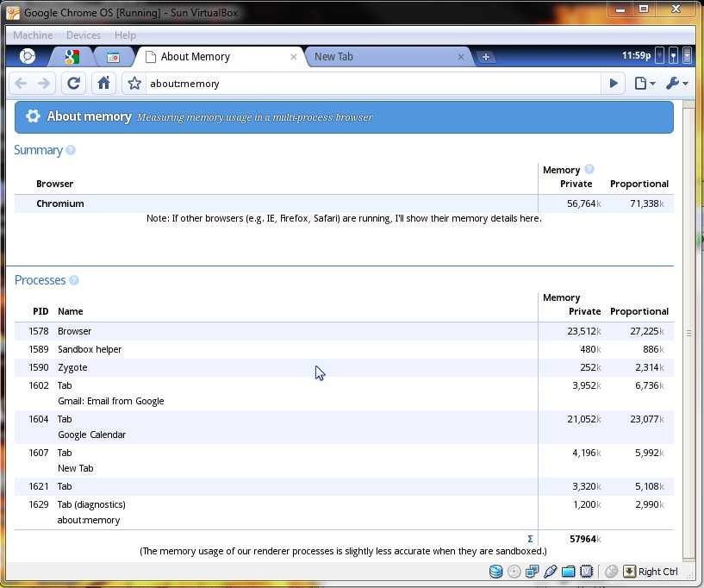Screen dimensions: 704x588
Task: Close the About Memory tab
Action: click(x=294, y=57)
